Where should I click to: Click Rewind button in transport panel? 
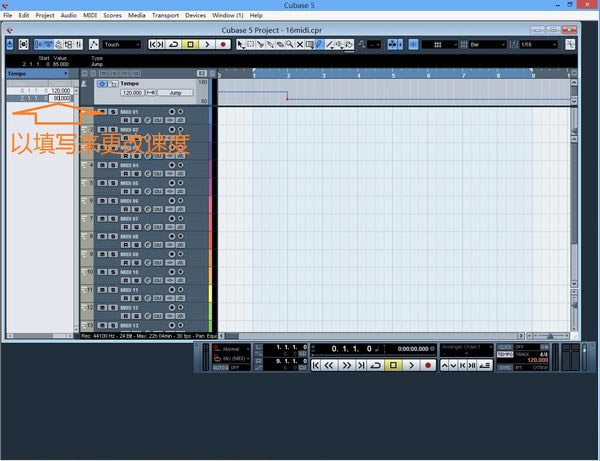pos(329,366)
